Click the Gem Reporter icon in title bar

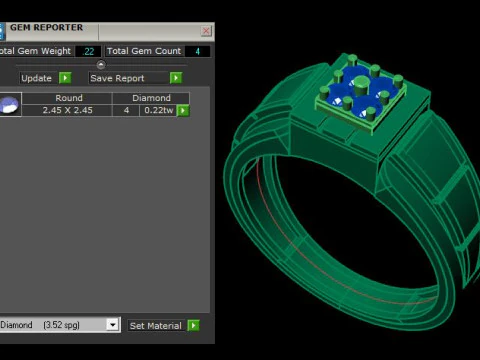pos(2,32)
